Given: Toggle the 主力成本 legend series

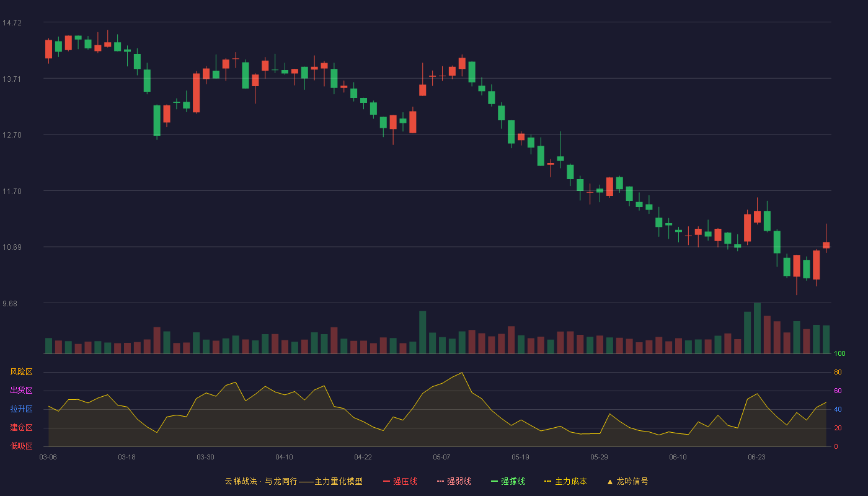Looking at the screenshot, I should pos(565,481).
